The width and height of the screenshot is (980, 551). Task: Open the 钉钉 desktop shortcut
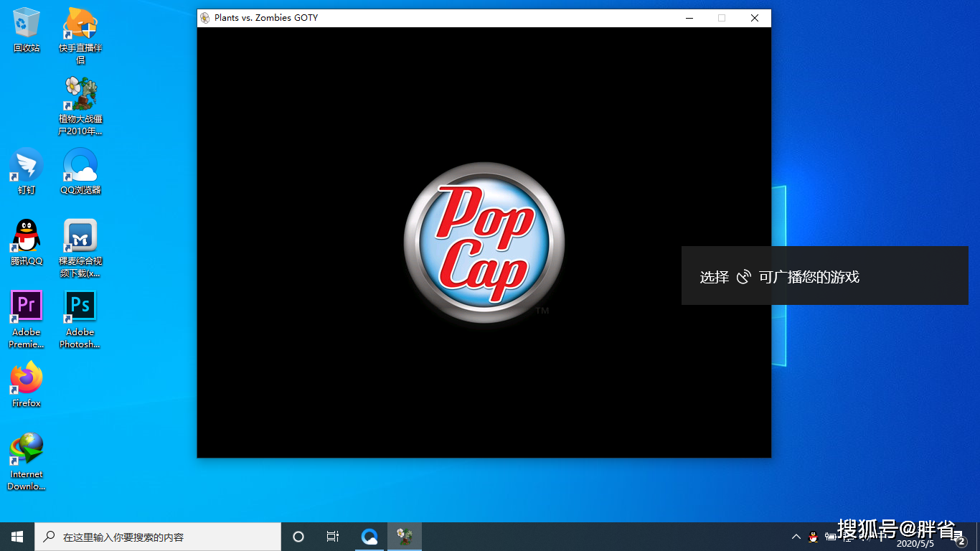(x=27, y=171)
